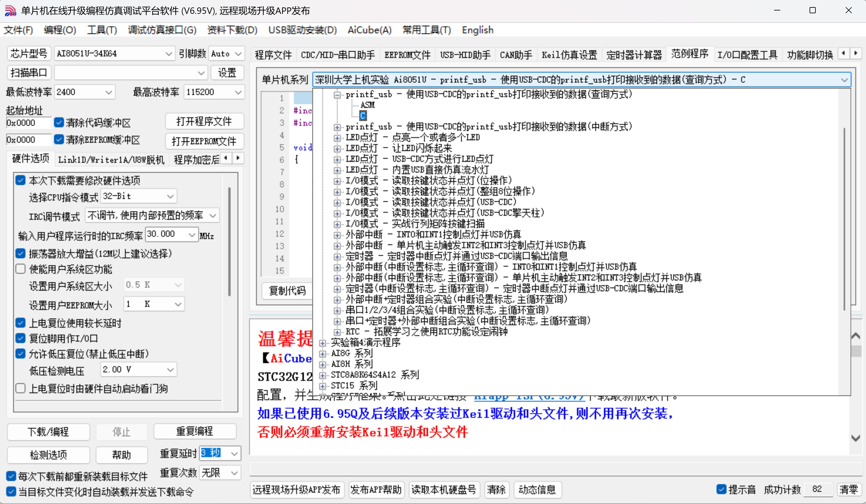Toggle 当目标文件变化时自动装载 checkbox

tap(11, 492)
